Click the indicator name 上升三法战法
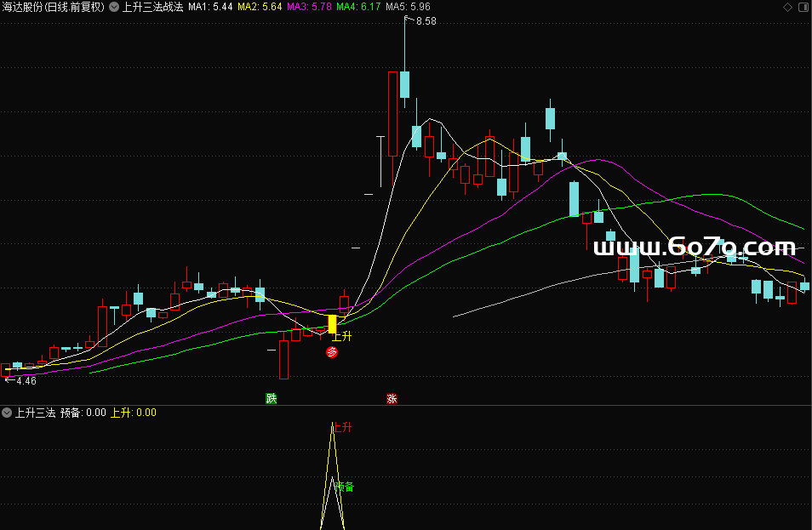The width and height of the screenshot is (812, 530). click(x=152, y=7)
